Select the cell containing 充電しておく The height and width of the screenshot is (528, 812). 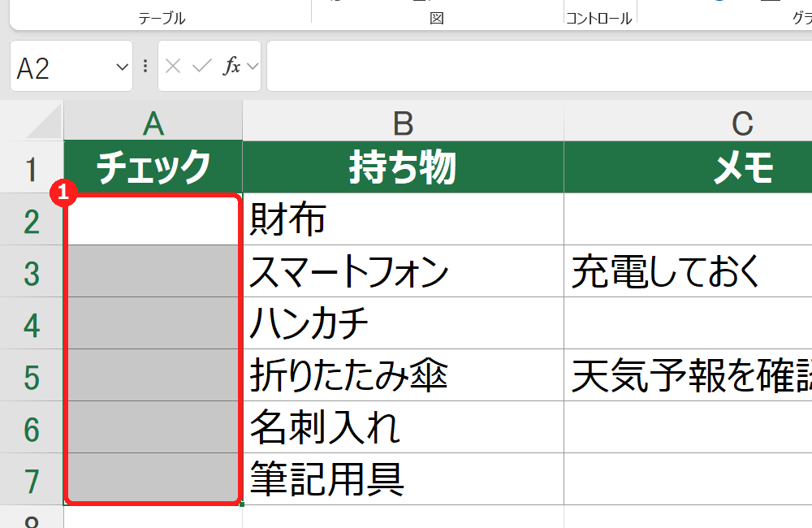tap(689, 271)
